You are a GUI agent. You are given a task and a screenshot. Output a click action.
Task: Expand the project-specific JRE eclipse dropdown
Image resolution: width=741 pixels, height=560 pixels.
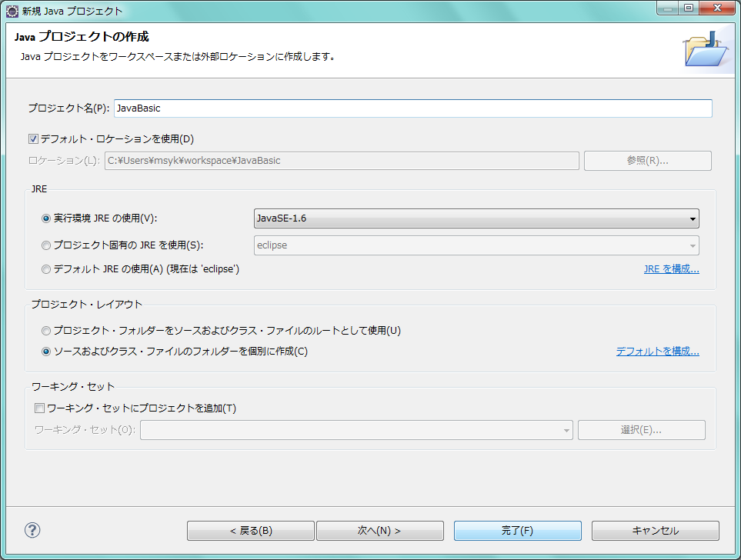pyautogui.click(x=476, y=245)
